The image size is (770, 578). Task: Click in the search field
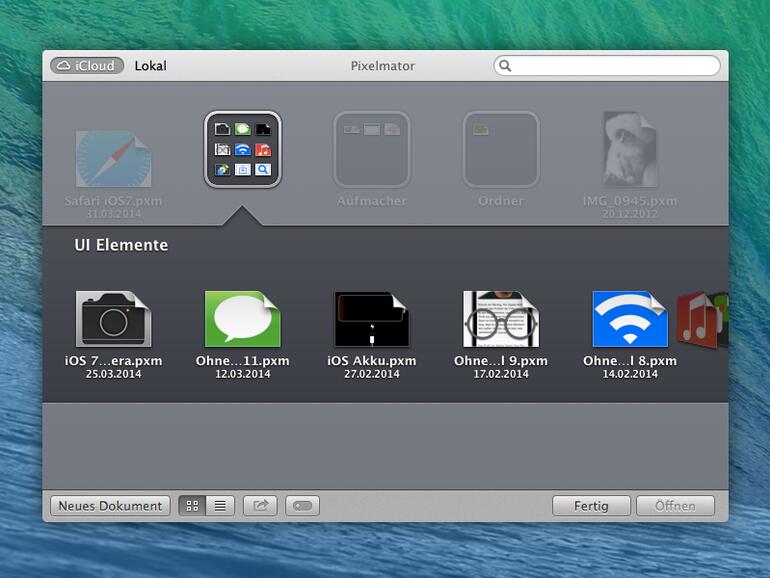(612, 66)
